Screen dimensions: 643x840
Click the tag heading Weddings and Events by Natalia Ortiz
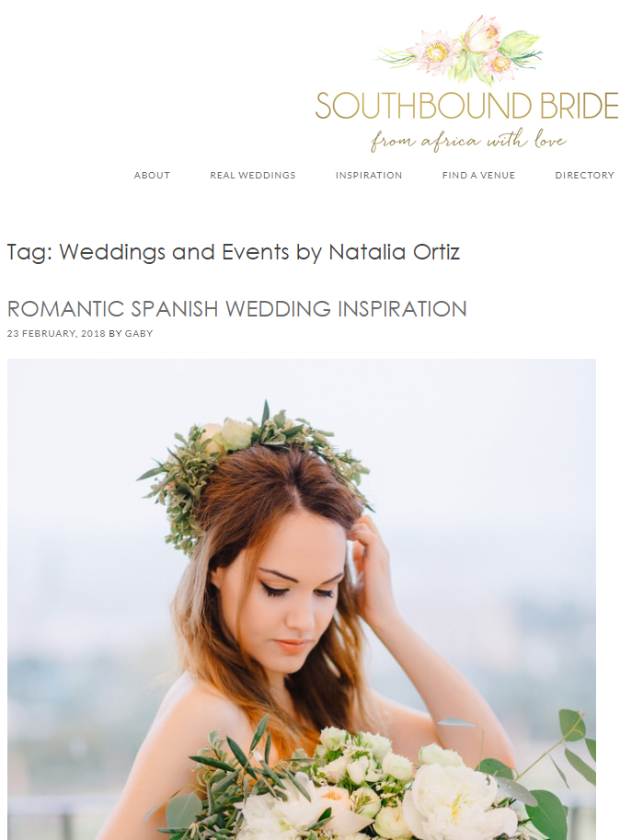point(233,252)
